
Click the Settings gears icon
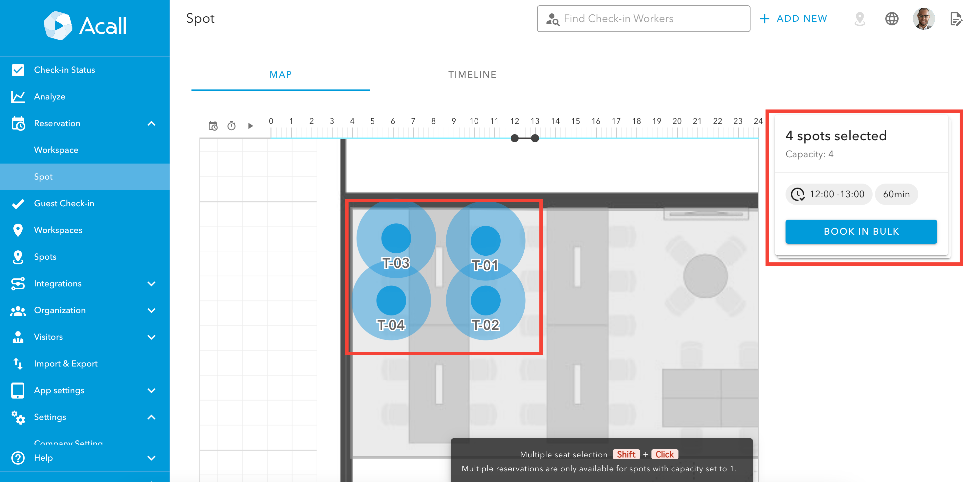click(x=18, y=417)
